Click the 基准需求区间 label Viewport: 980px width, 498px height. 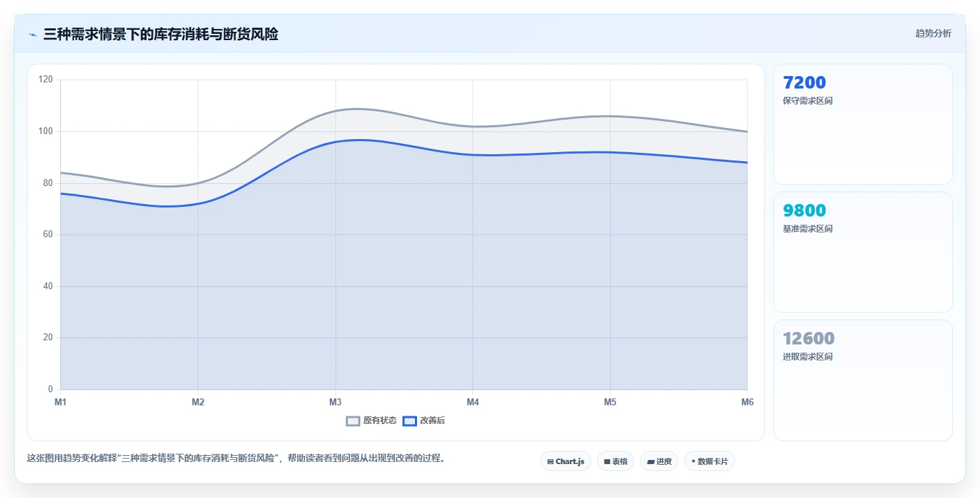click(808, 229)
